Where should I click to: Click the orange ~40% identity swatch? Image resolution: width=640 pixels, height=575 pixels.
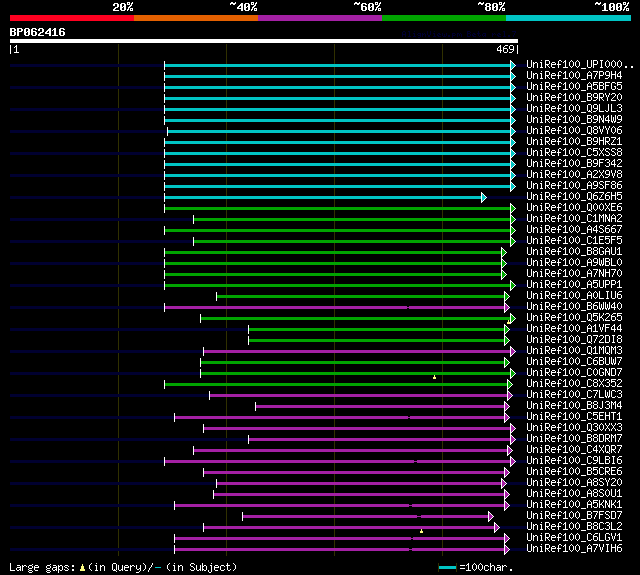click(x=196, y=18)
